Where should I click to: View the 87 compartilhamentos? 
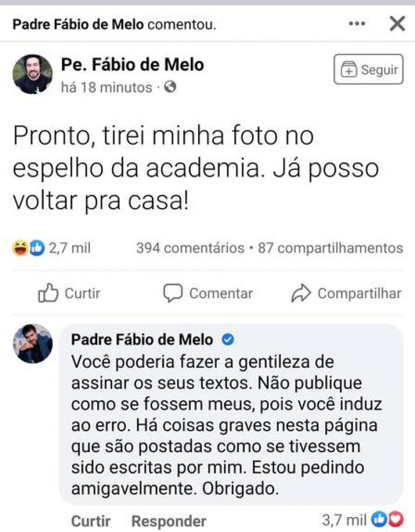[331, 248]
